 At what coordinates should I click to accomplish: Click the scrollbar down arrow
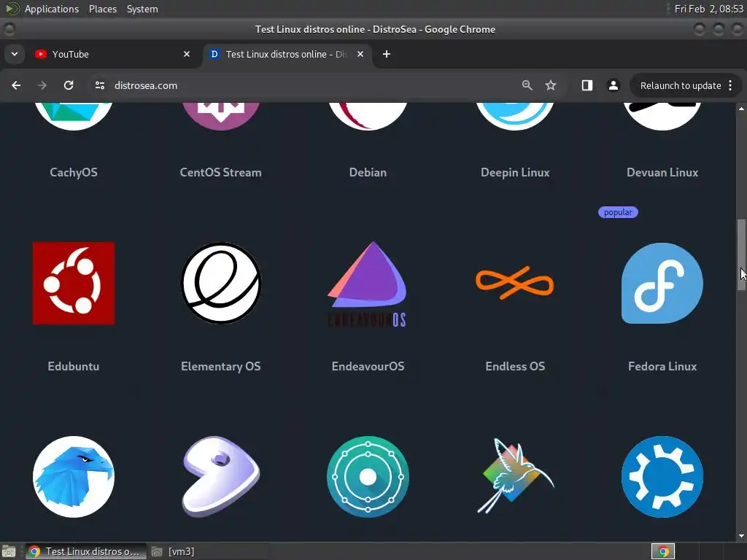click(x=741, y=536)
